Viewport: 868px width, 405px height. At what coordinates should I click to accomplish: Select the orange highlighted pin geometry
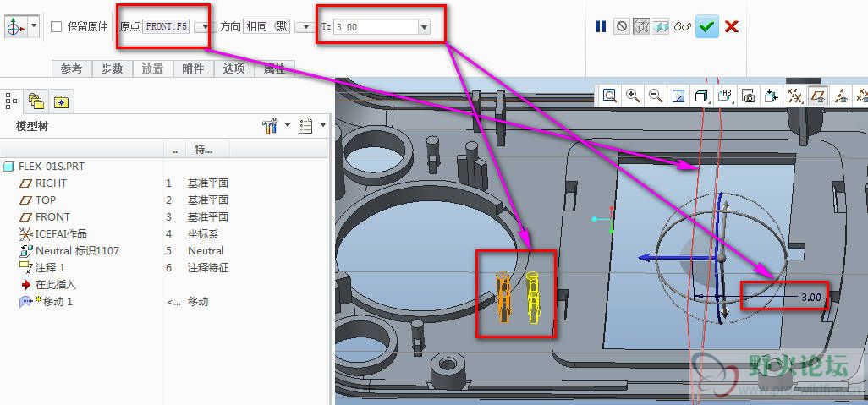(503, 297)
